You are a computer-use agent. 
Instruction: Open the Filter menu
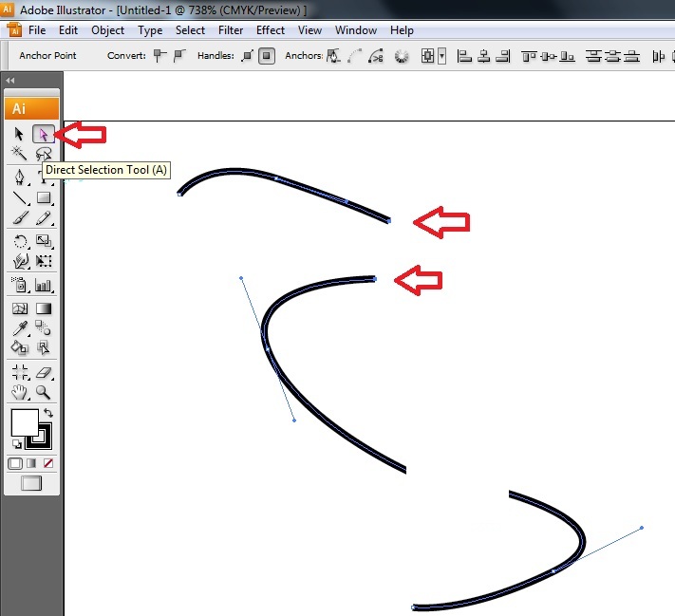pyautogui.click(x=231, y=30)
